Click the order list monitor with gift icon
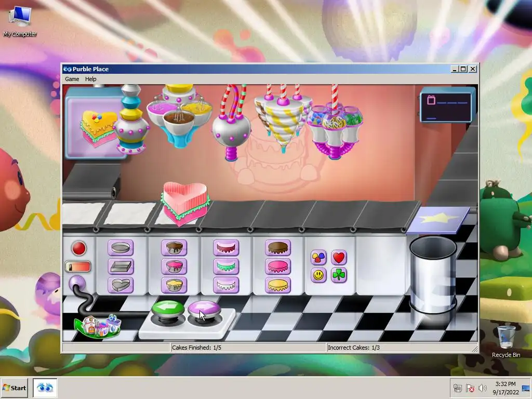Screen dimensions: 532x399 click(x=447, y=104)
